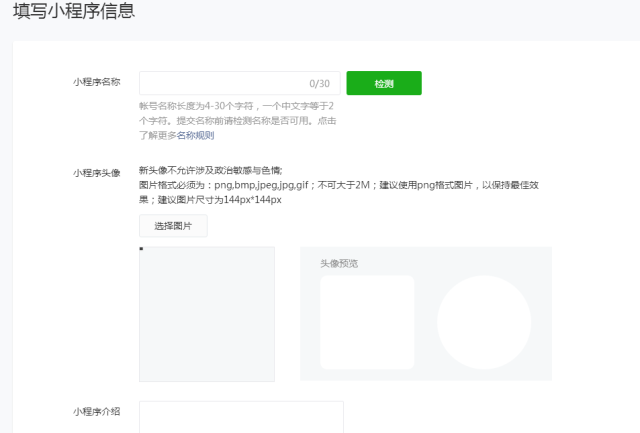The width and height of the screenshot is (640, 433).
Task: Click the 0/30 character counter
Action: (x=319, y=84)
